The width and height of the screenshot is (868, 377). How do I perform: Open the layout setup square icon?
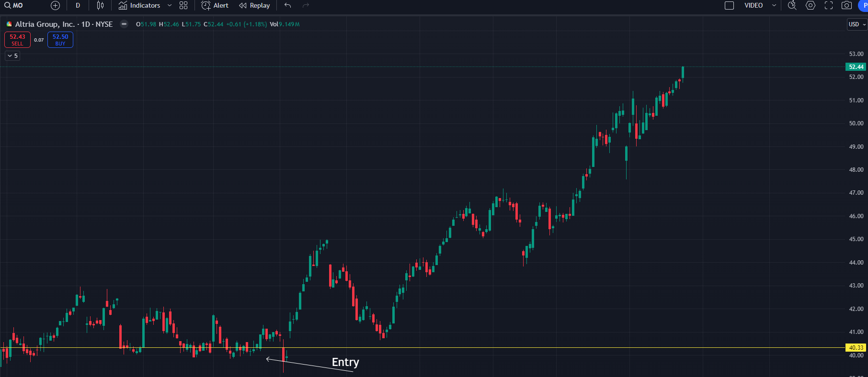point(729,6)
